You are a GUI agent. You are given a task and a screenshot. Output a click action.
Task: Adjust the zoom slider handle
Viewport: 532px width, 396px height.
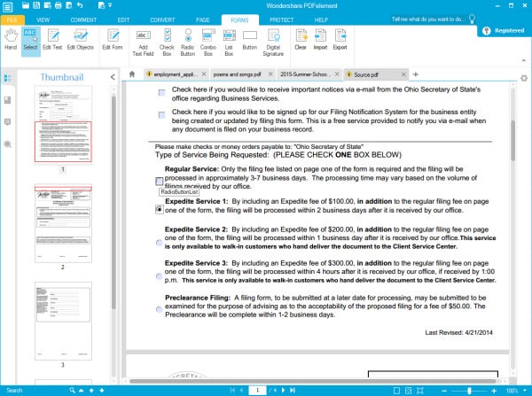(470, 391)
